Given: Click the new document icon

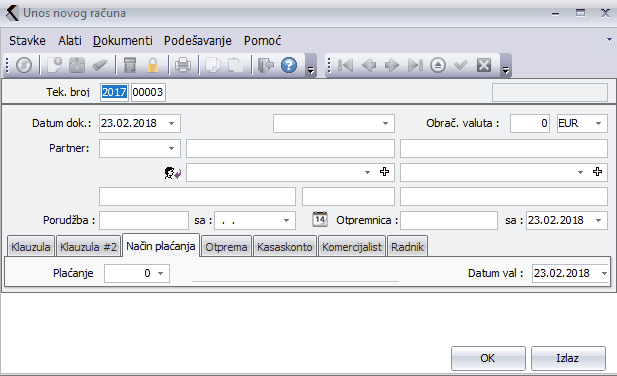Looking at the screenshot, I should click(54, 65).
